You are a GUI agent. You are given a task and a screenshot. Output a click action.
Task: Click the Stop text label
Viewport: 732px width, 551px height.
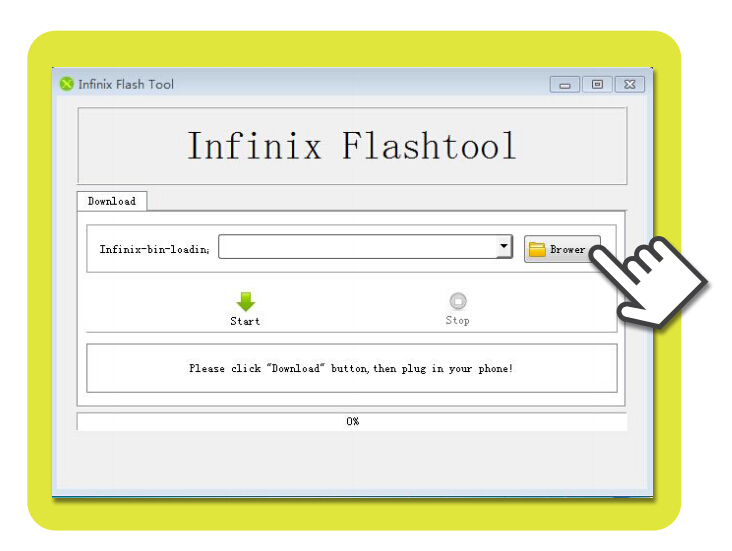pyautogui.click(x=457, y=321)
